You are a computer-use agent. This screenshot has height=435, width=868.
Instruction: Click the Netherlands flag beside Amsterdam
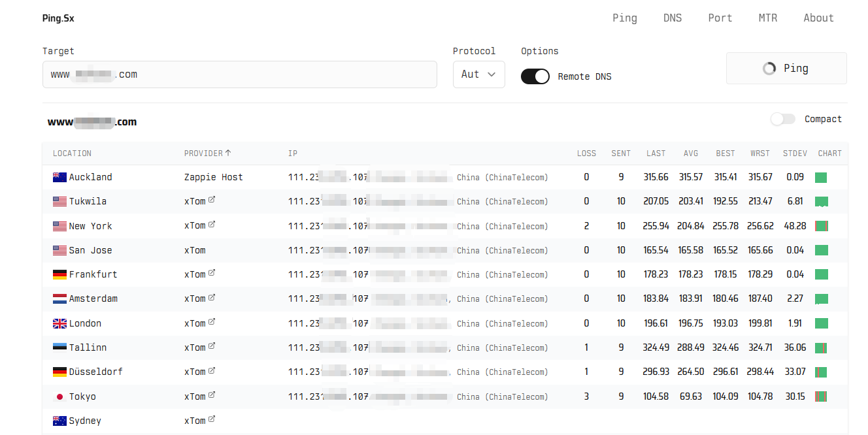coord(59,298)
